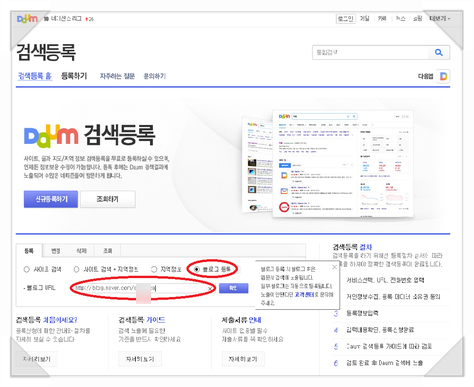Click the blue 확인 button

point(233,288)
